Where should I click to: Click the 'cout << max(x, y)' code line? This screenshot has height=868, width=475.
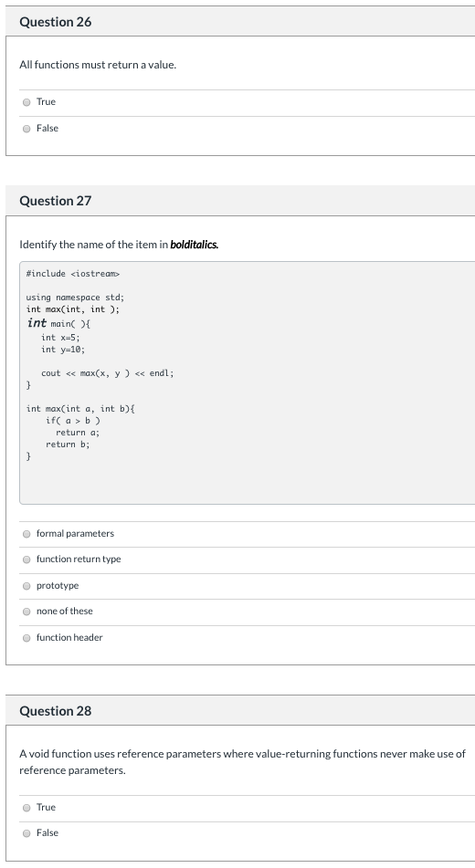point(107,373)
